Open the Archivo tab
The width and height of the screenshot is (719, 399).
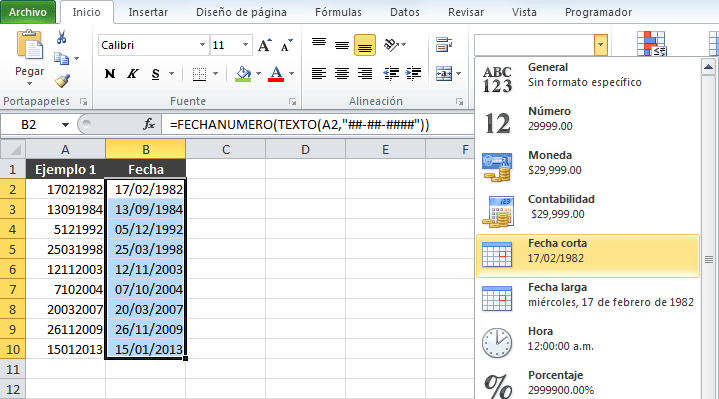coord(28,12)
